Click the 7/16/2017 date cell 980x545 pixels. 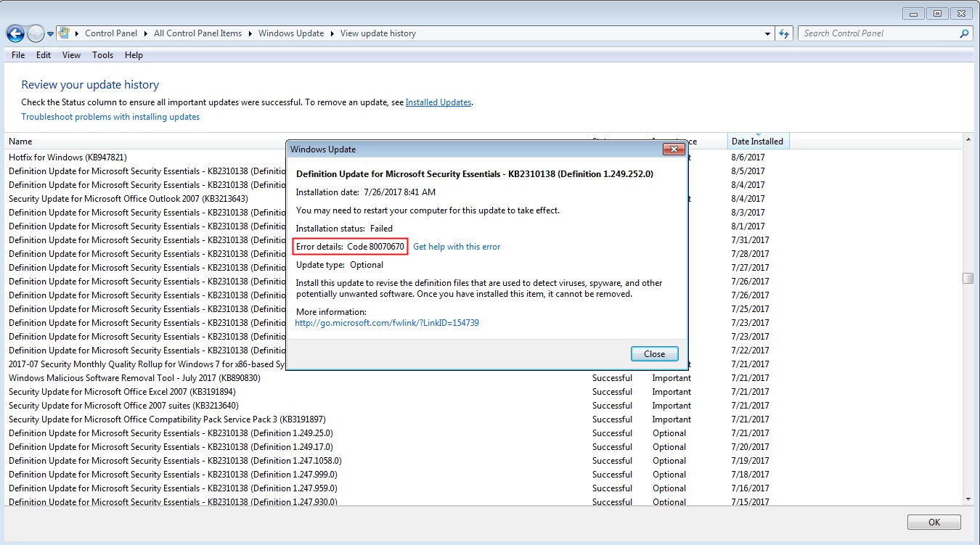[x=751, y=488]
